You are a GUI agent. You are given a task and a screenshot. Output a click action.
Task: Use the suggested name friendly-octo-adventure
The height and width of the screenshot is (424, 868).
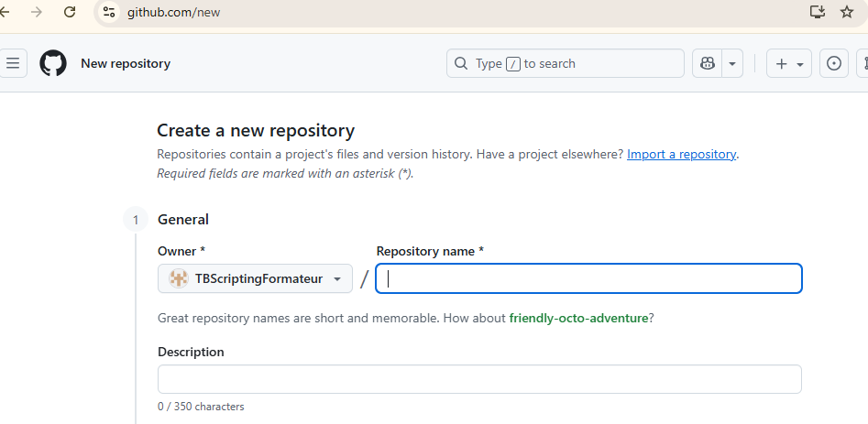pyautogui.click(x=578, y=319)
